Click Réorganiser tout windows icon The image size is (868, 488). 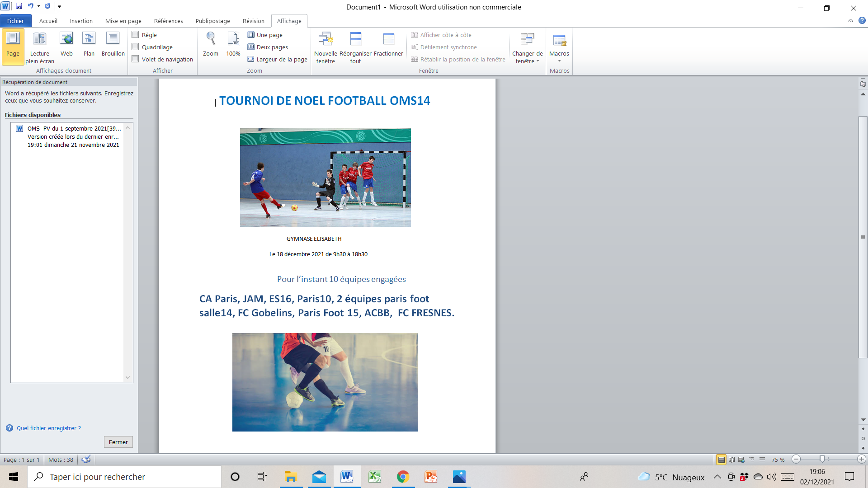(x=355, y=39)
